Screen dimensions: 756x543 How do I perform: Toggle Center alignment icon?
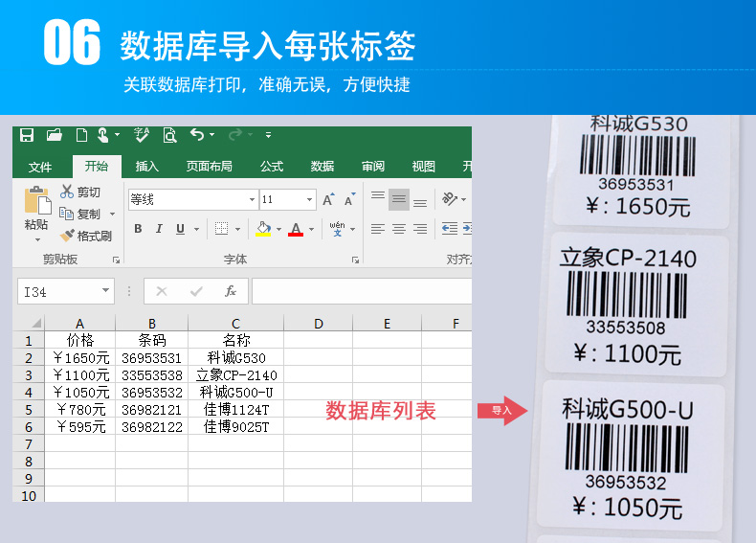[x=399, y=229]
